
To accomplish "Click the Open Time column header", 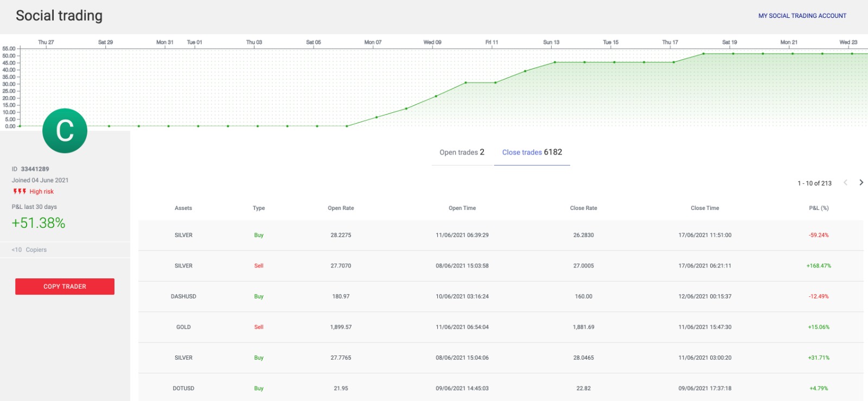I will [x=462, y=208].
